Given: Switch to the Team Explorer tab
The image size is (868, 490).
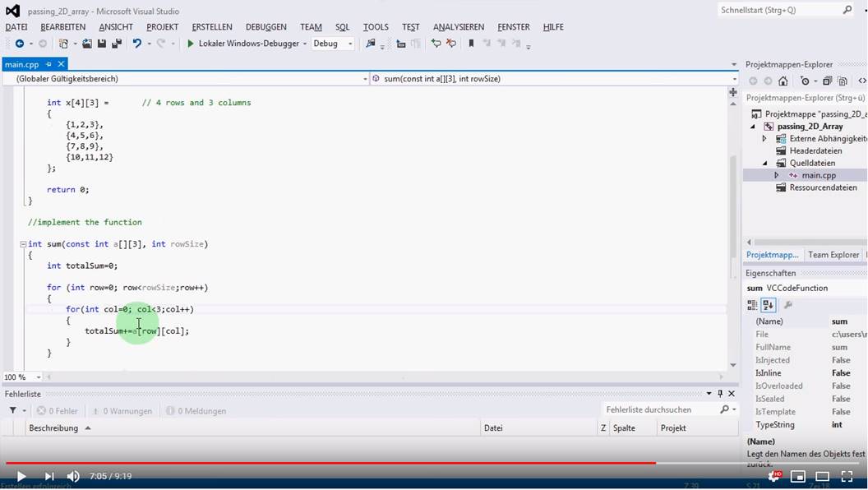Looking at the screenshot, I should pos(833,255).
